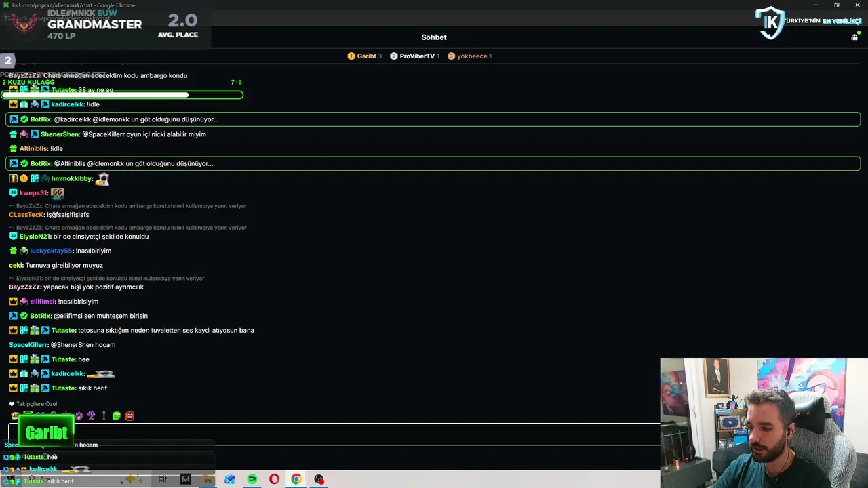The height and width of the screenshot is (488, 868).
Task: Pick the red angry face emote
Action: [130, 415]
